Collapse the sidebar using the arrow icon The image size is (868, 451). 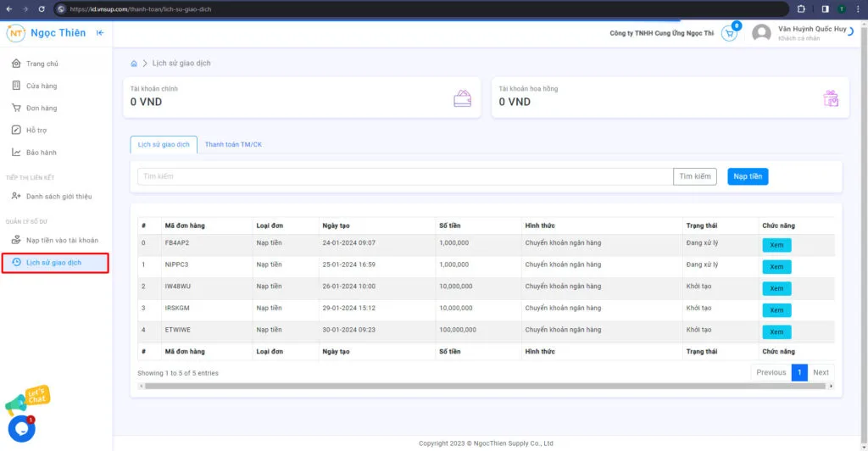pos(100,33)
